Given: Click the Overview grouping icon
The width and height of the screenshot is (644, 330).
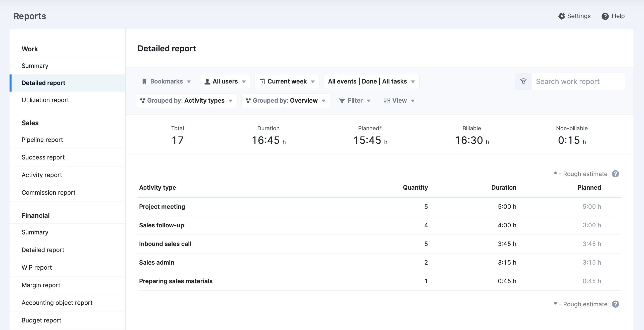Looking at the screenshot, I should tap(248, 101).
